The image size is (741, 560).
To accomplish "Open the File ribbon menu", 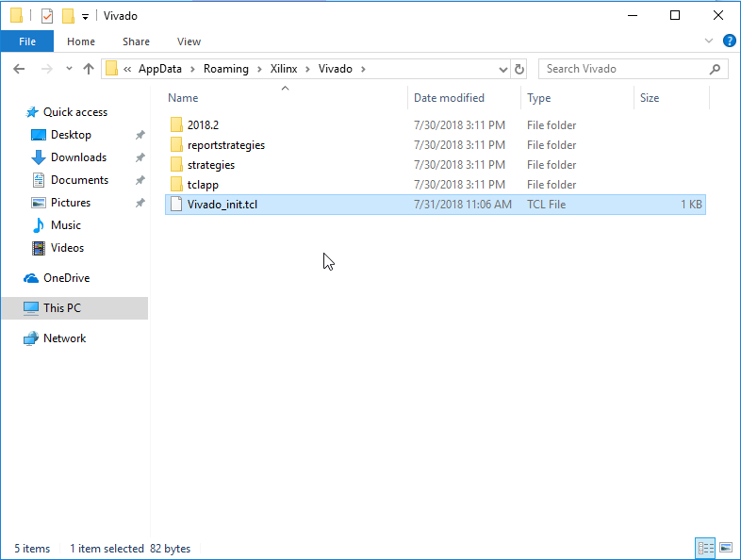I will [27, 41].
